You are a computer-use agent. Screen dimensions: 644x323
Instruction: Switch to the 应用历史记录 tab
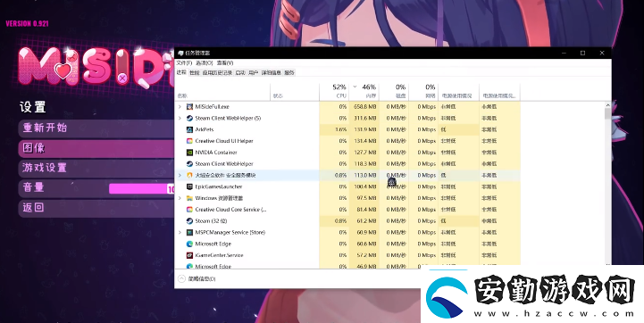[x=217, y=72]
